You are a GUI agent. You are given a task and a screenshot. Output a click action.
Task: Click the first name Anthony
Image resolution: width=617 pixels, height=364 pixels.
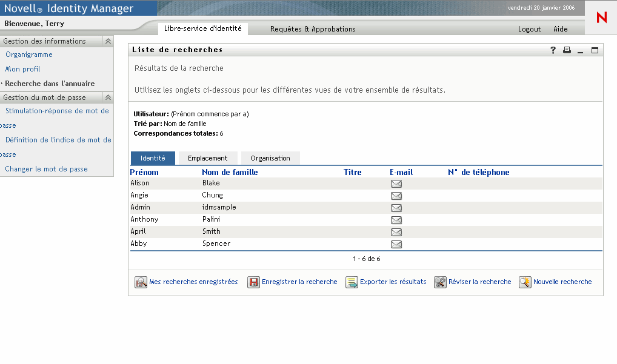[144, 219]
